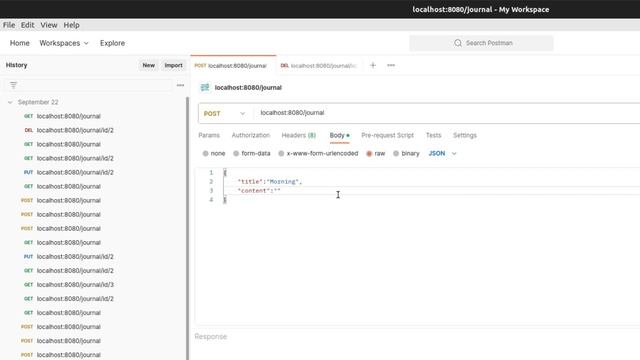Open first PUT localhost:8080/journal/id/2 history entry

pyautogui.click(x=69, y=172)
